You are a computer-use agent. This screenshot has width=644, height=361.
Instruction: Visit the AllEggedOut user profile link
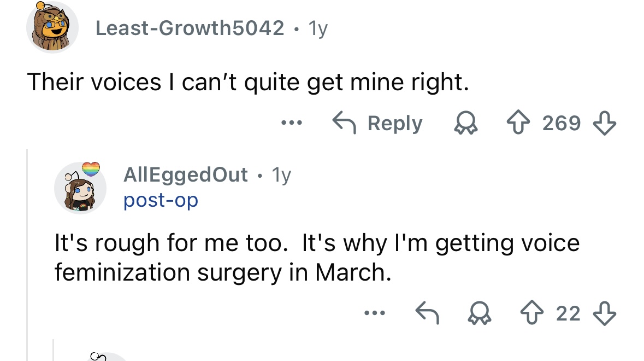point(186,175)
